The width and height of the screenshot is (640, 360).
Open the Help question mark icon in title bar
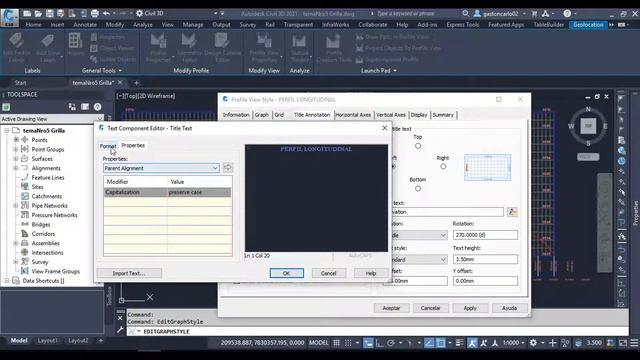coord(567,13)
